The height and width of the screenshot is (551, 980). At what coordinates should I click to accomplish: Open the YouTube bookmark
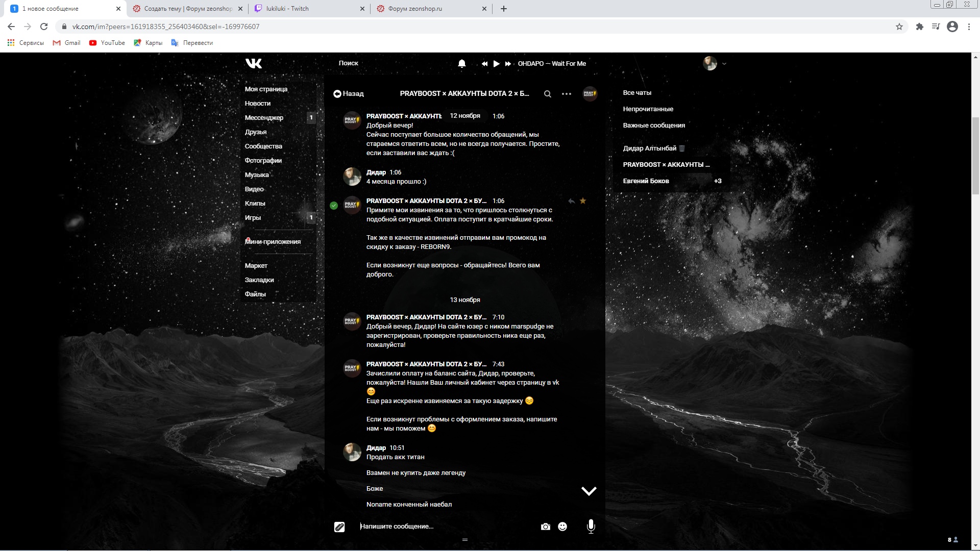click(107, 43)
